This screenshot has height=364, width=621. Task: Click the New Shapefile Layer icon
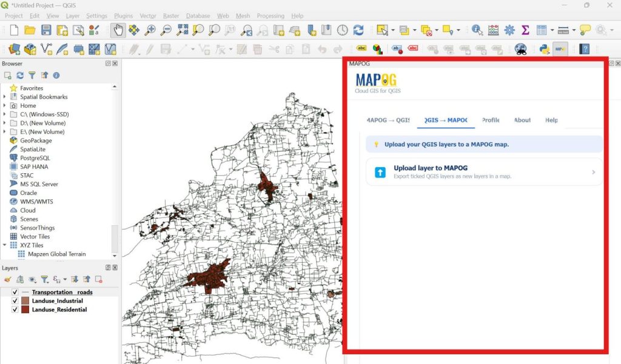click(46, 49)
